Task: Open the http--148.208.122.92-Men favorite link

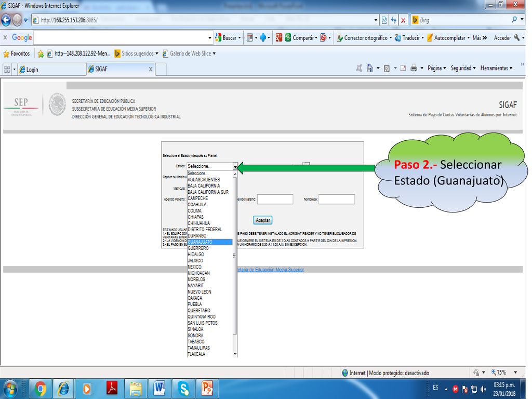Action: click(x=79, y=54)
